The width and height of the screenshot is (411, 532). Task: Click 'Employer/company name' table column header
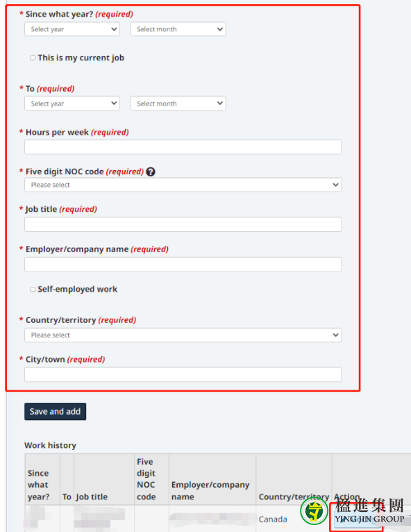coord(210,490)
